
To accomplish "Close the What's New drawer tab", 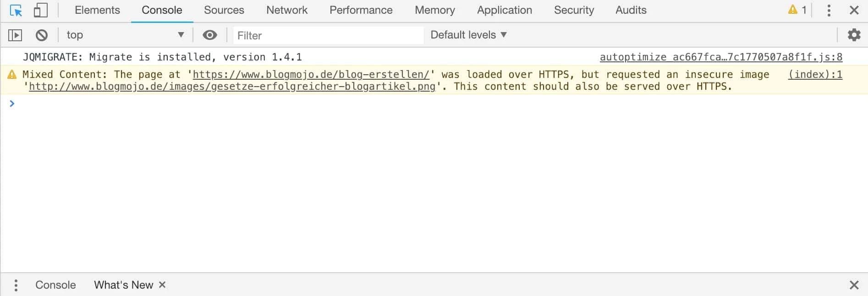I will point(162,285).
